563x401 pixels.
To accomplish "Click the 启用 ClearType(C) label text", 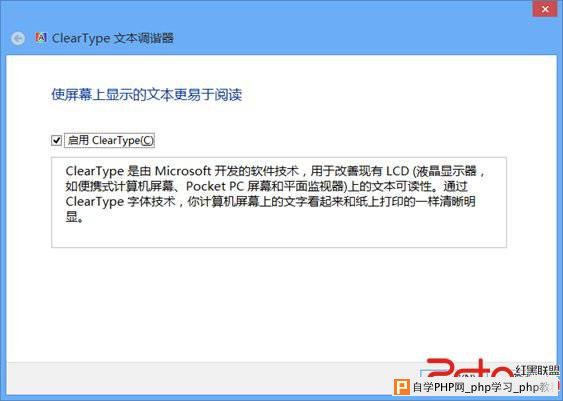I will click(110, 140).
